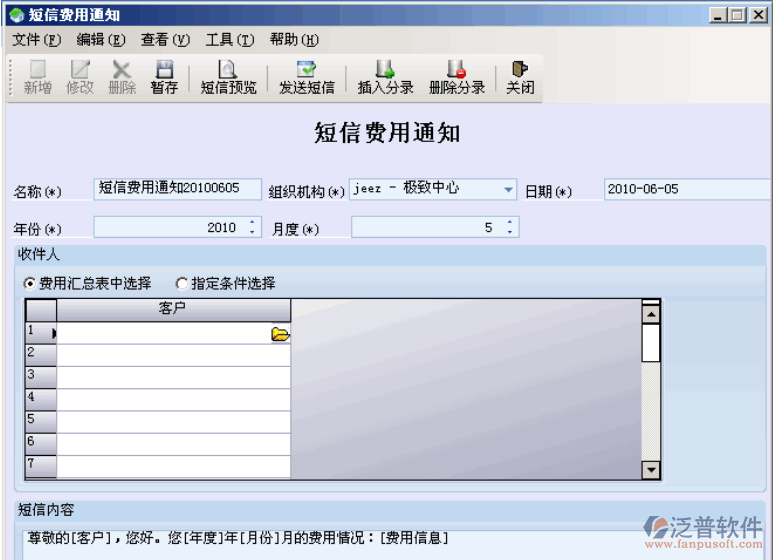Open the 工具(T) menu
The height and width of the screenshot is (560, 773).
click(230, 39)
